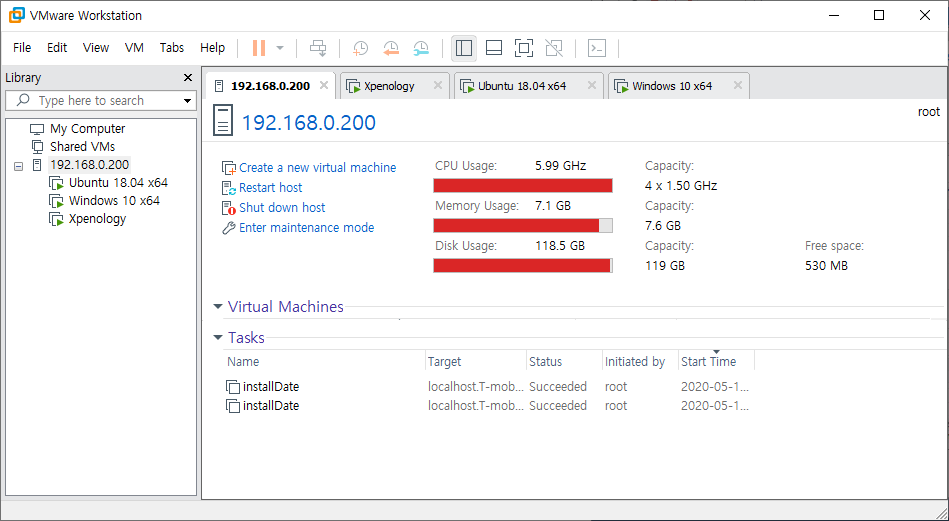The height and width of the screenshot is (521, 949).
Task: Close the Xpenology tab
Action: (x=438, y=85)
